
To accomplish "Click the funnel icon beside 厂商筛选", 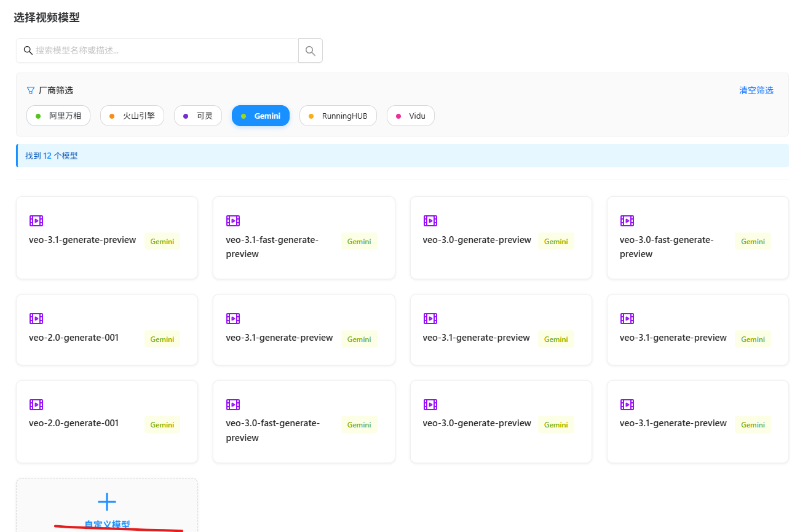I will coord(31,90).
